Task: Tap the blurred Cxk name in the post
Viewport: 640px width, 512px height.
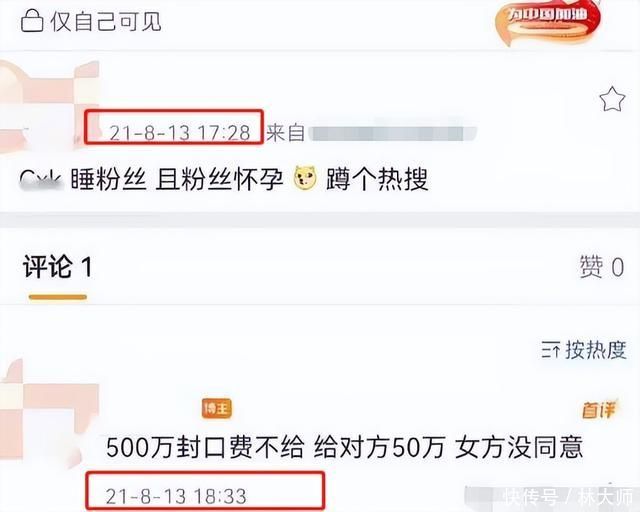Action: (41, 179)
